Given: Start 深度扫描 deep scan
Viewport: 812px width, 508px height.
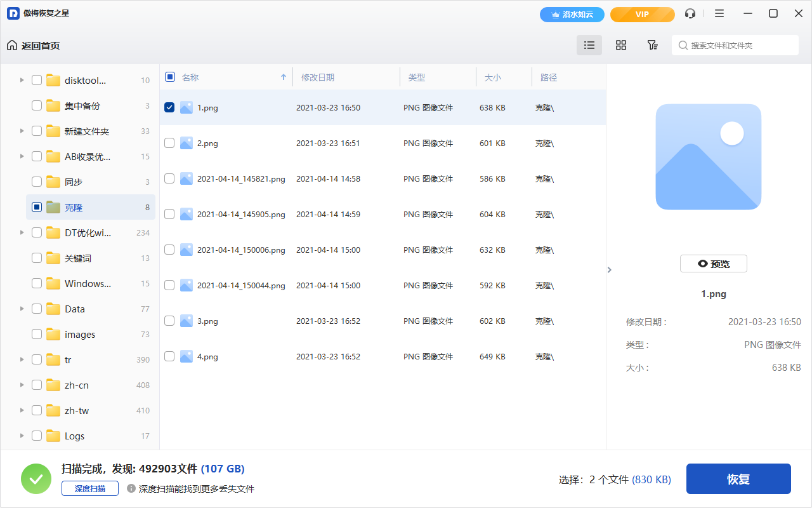Looking at the screenshot, I should (x=90, y=488).
